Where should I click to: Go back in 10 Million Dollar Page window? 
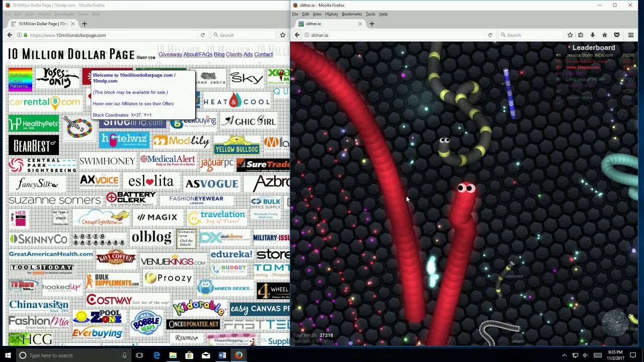[x=10, y=35]
